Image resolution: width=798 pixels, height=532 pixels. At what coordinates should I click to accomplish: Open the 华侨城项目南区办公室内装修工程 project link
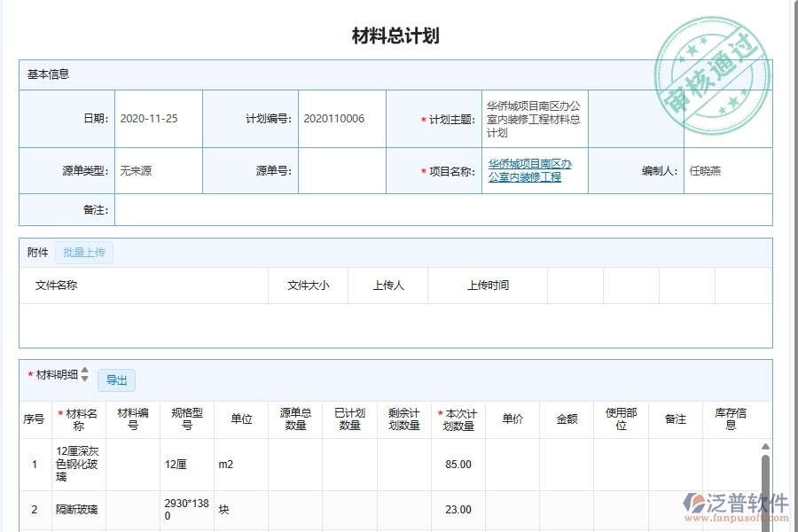531,170
